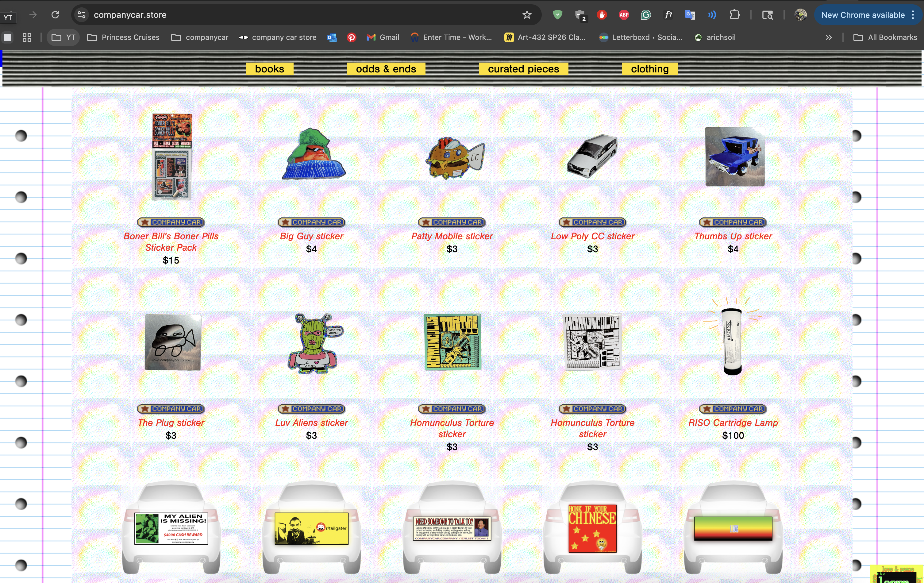Reload the page with refresh icon
924x583 pixels.
tap(55, 15)
